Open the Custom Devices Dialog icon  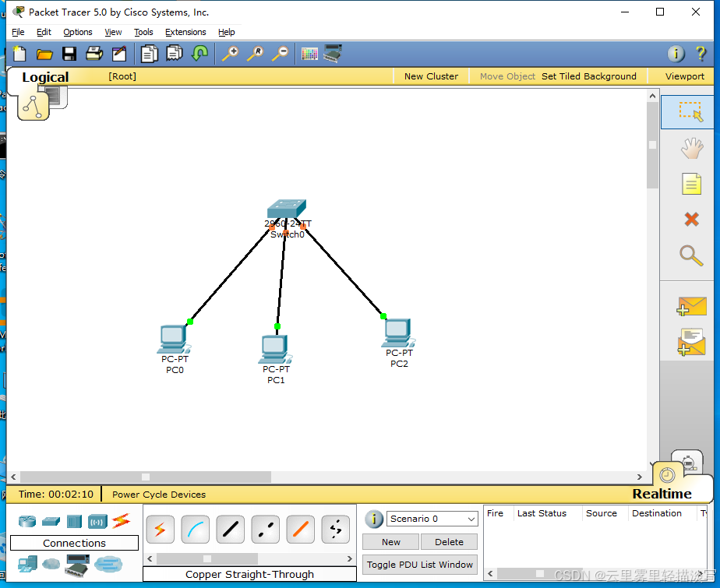coord(333,53)
